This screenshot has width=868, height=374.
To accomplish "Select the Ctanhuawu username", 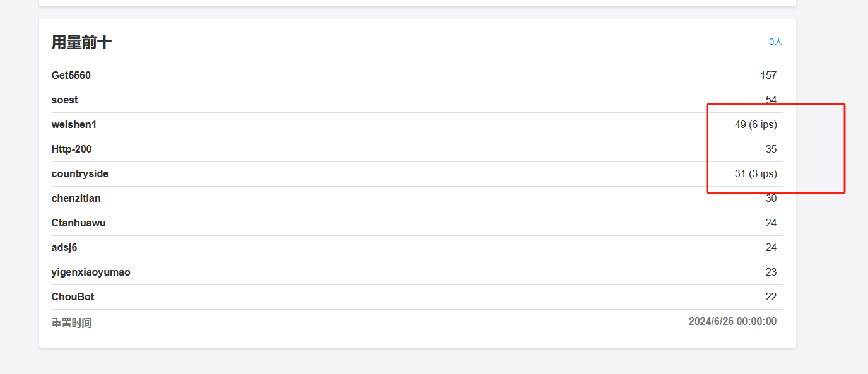I will (79, 223).
